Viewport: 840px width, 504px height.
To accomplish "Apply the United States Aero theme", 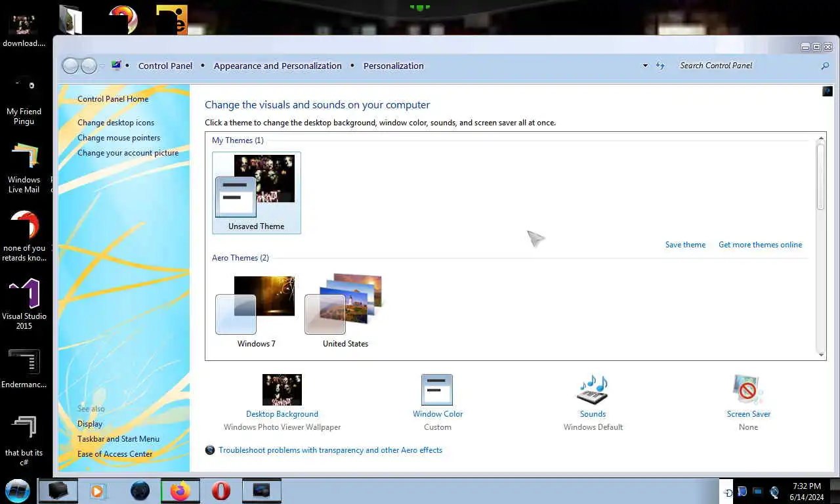I will click(x=345, y=311).
